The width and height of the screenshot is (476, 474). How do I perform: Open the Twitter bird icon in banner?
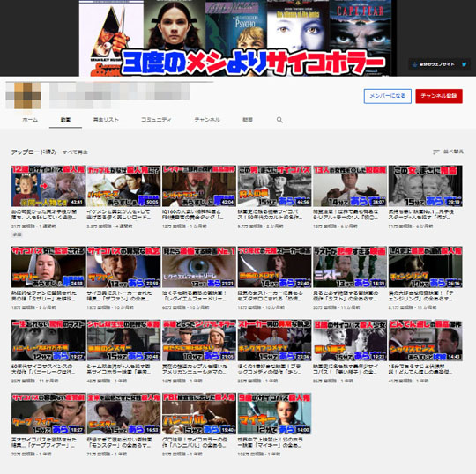pyautogui.click(x=465, y=64)
